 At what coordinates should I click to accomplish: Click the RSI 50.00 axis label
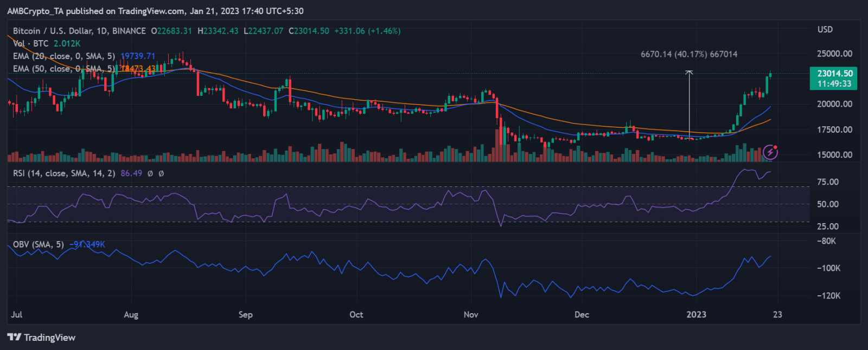(828, 204)
